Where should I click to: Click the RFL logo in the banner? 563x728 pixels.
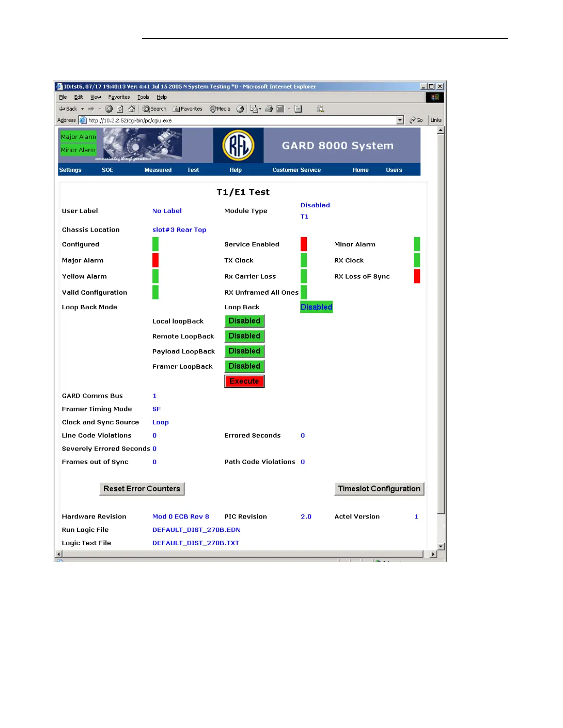tap(238, 146)
